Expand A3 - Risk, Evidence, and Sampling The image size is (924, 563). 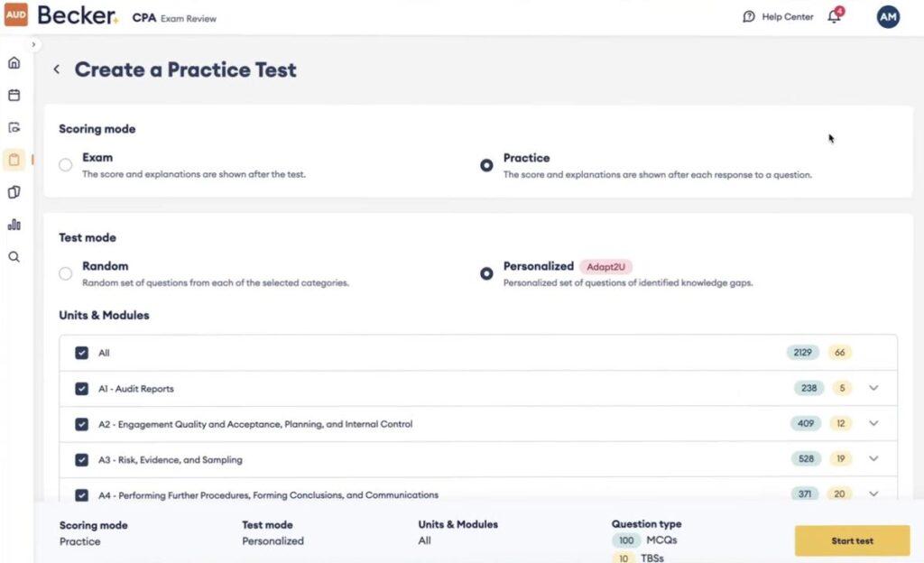pyautogui.click(x=873, y=458)
